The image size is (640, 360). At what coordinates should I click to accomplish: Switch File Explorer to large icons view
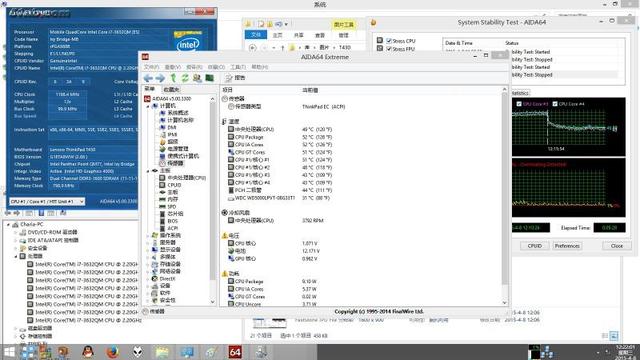613,336
